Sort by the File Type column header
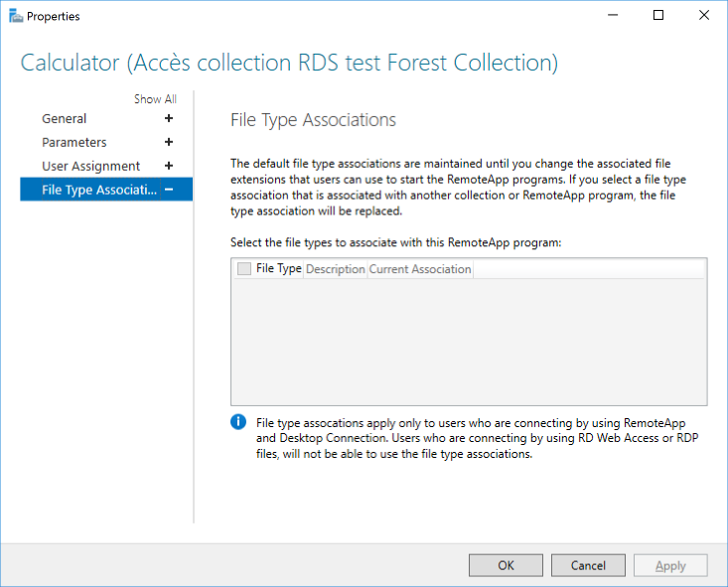 [278, 269]
